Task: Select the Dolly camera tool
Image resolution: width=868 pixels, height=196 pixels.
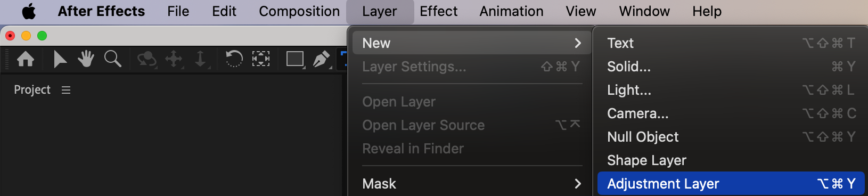Action: click(201, 59)
